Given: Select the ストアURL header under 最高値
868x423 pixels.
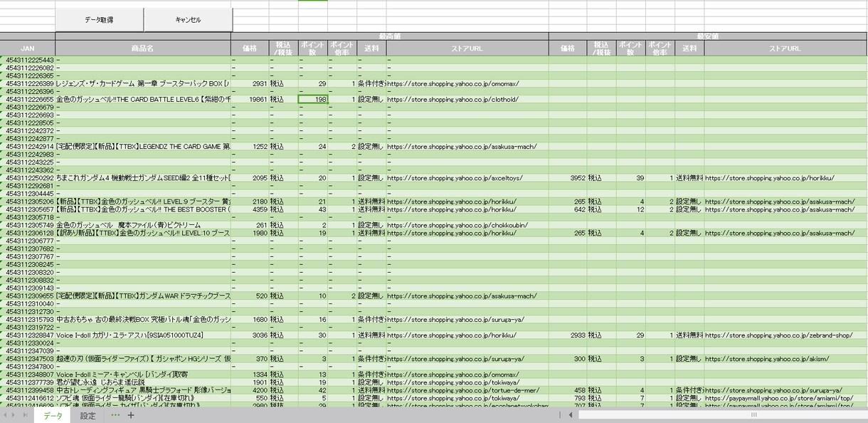Looking at the screenshot, I should (x=467, y=48).
